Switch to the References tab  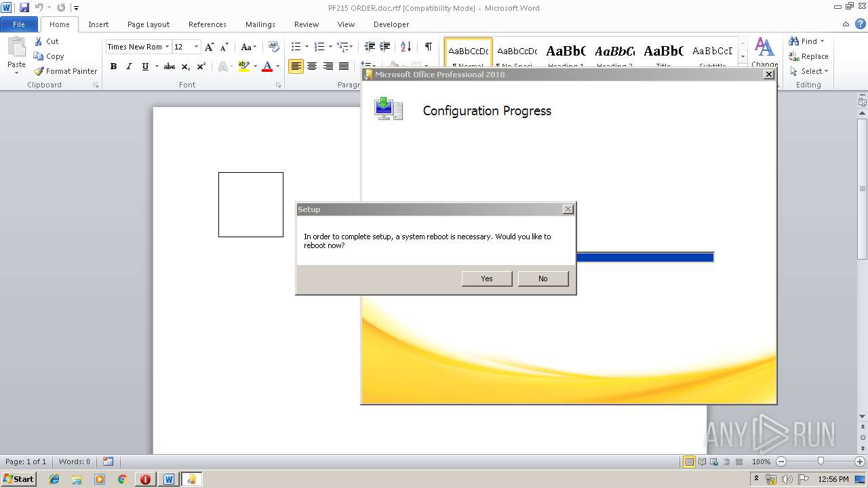click(x=208, y=24)
